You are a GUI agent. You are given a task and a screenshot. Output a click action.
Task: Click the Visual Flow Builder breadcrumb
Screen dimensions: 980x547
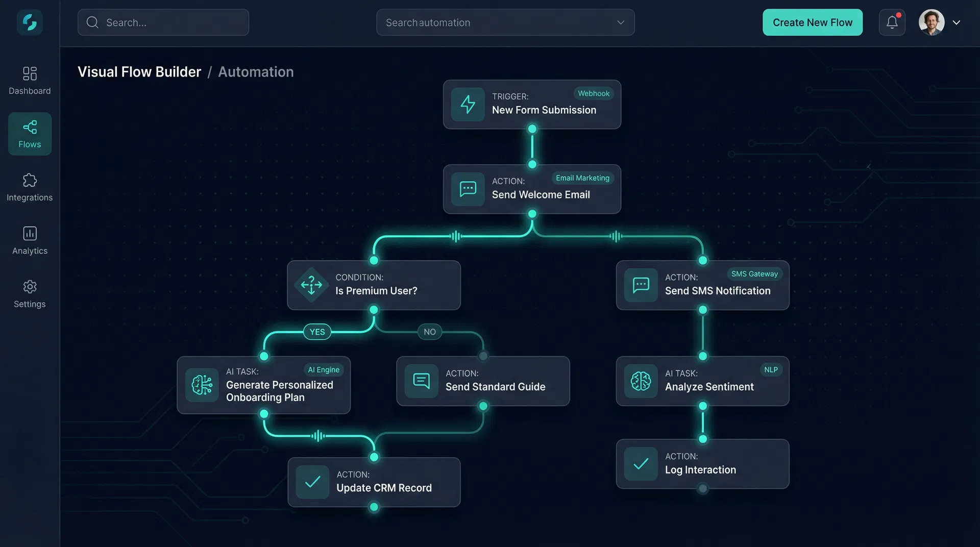(139, 72)
